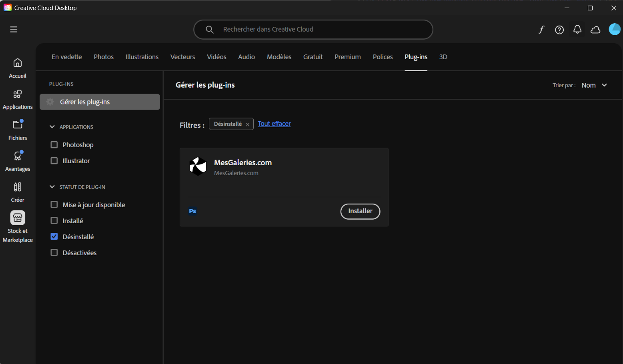The width and height of the screenshot is (623, 364).
Task: Open the user profile avatar
Action: pos(615,29)
